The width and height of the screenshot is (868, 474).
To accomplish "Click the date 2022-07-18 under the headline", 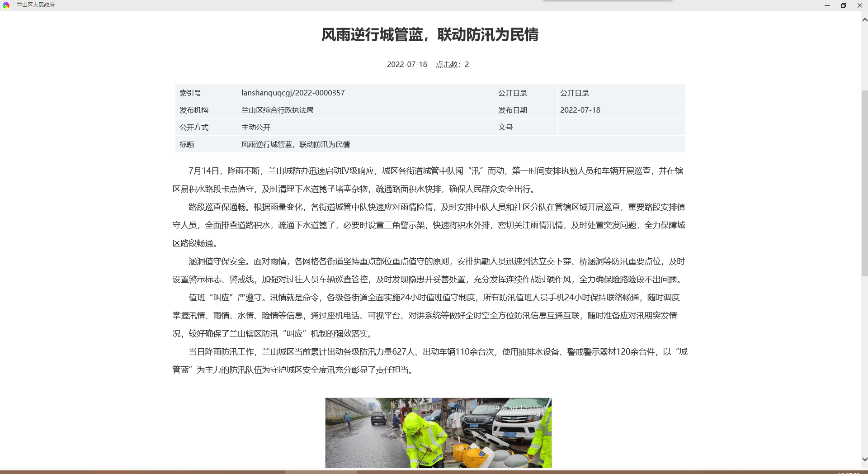I will pyautogui.click(x=407, y=64).
